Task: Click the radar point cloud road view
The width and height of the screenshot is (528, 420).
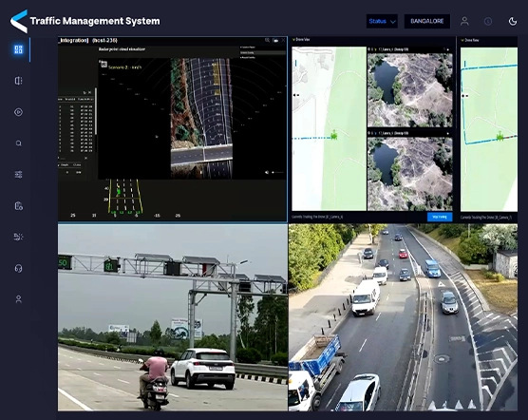Action: tap(201, 118)
